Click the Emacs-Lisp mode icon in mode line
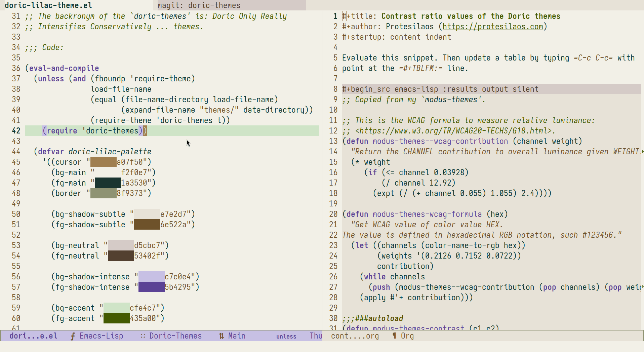 [x=73, y=336]
